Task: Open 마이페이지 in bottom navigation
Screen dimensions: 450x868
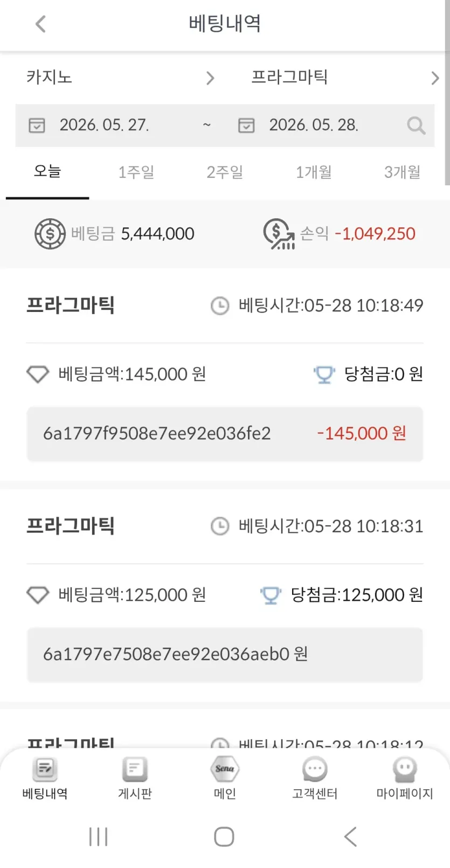Action: 405,779
